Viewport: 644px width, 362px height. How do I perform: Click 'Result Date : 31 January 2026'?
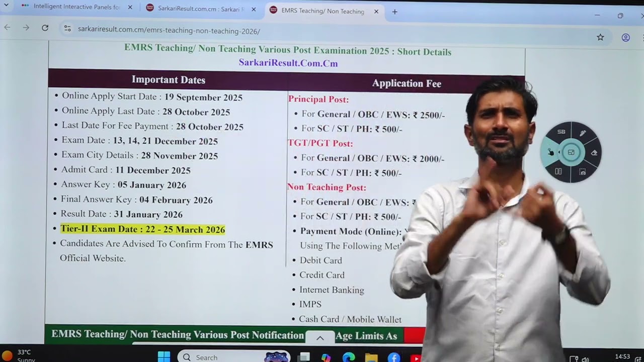point(121,214)
